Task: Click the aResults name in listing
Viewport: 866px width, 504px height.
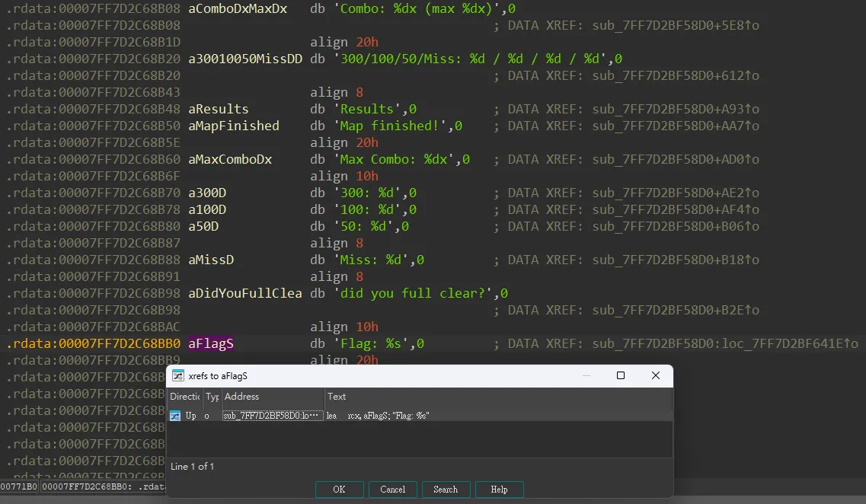Action: pos(219,110)
